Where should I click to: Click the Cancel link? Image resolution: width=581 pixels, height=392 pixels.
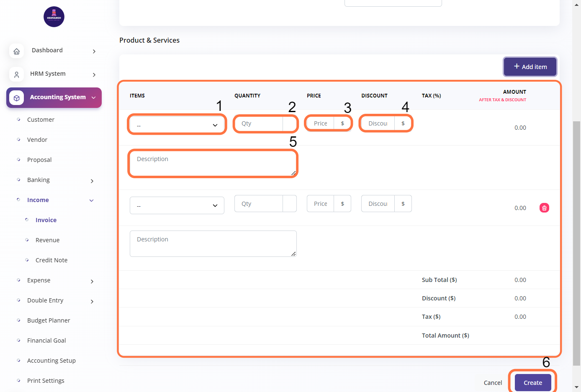coord(493,383)
